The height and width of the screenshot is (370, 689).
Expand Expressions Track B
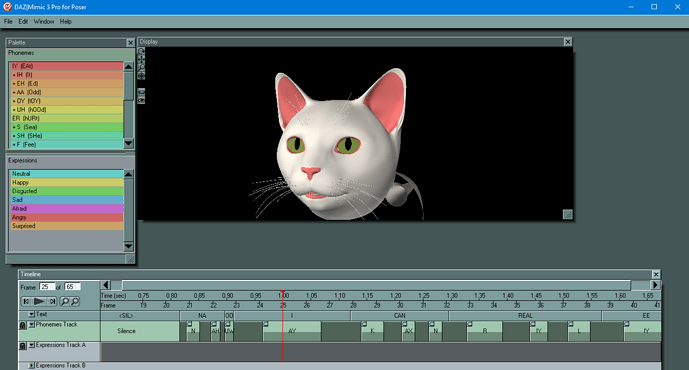32,366
